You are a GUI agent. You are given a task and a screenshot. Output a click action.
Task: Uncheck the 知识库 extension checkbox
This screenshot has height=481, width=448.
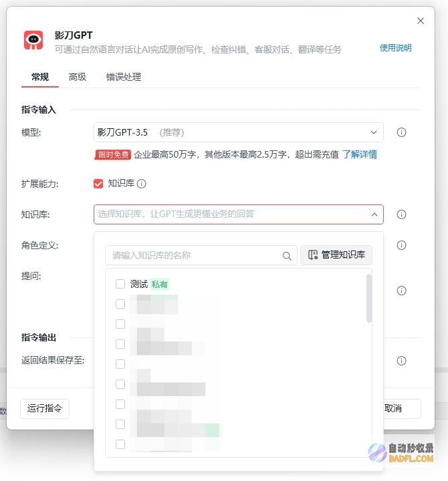coord(98,184)
